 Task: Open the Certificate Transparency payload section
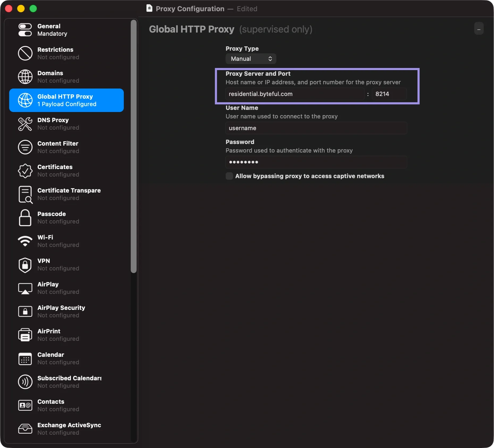(66, 194)
